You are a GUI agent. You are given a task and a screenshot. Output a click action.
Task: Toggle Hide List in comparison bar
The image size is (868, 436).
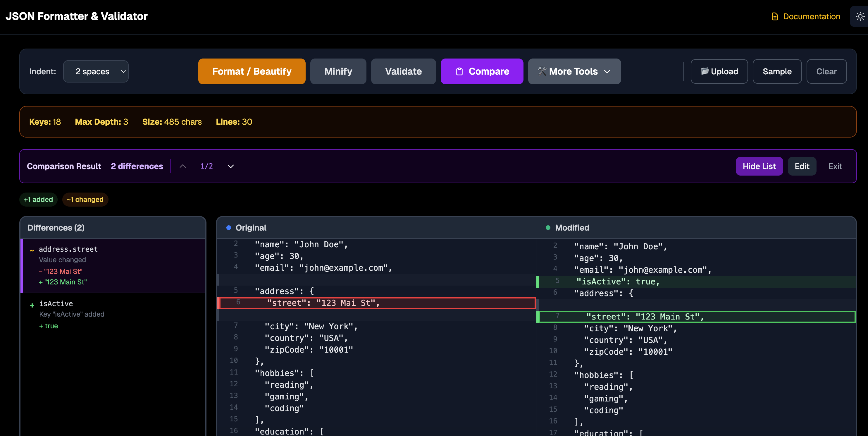point(759,166)
